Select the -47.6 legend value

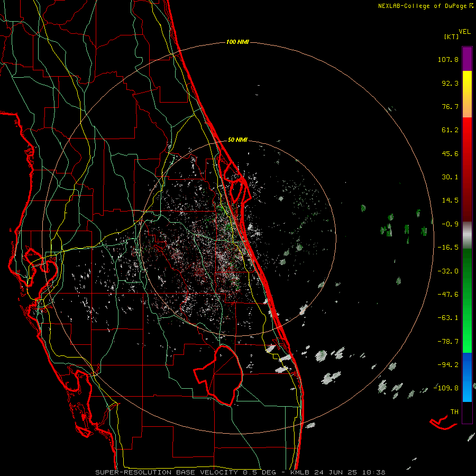click(x=448, y=294)
